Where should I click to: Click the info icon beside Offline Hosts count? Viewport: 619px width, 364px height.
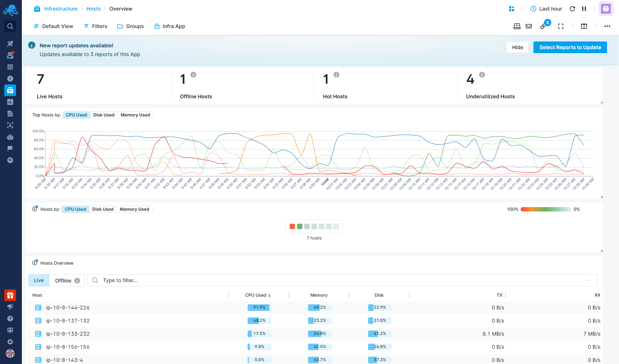pos(193,75)
